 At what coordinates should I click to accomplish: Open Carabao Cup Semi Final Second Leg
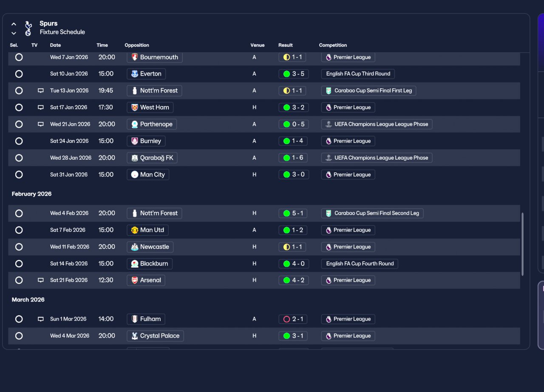pyautogui.click(x=372, y=213)
